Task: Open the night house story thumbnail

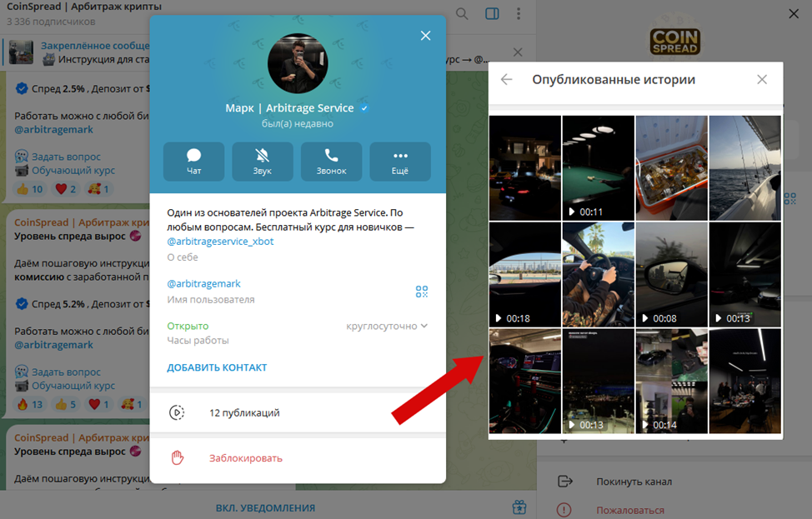Action: click(525, 168)
